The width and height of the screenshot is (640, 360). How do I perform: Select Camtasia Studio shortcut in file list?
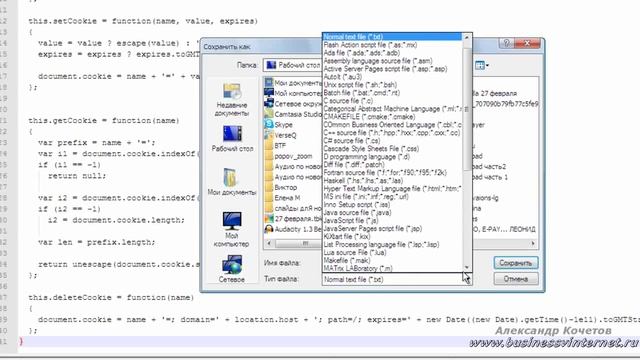coord(293,114)
